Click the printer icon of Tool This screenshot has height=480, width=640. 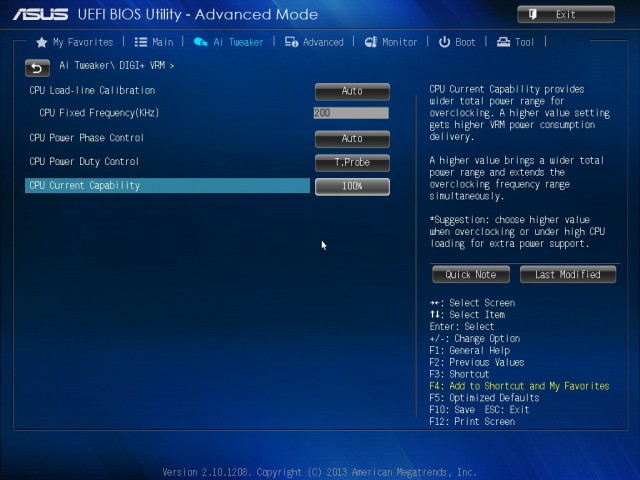point(503,42)
